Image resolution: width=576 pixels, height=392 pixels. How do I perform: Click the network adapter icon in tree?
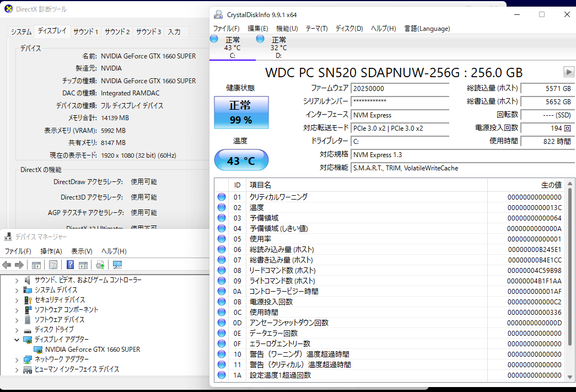[x=28, y=359]
